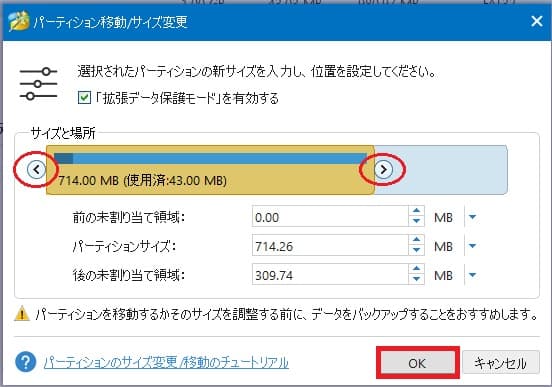Decrease 後の未割り当て領域 value with down arrow
The image size is (552, 387).
click(x=416, y=280)
